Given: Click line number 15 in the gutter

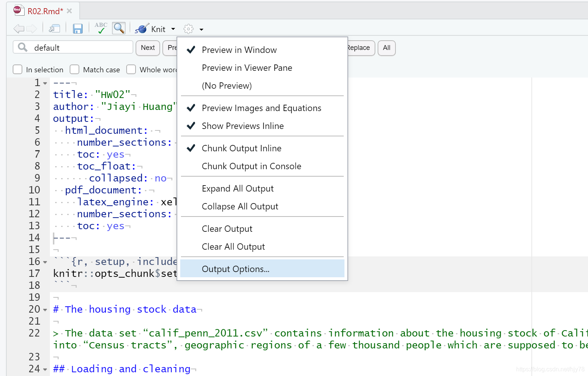Looking at the screenshot, I should 34,250.
